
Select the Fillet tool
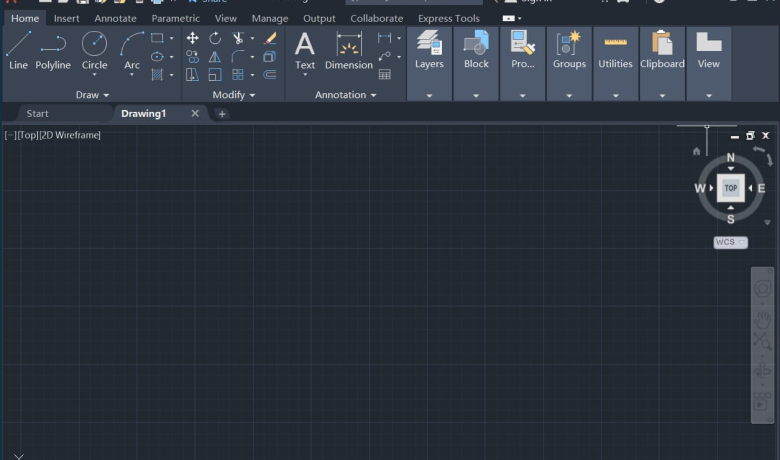coord(238,57)
